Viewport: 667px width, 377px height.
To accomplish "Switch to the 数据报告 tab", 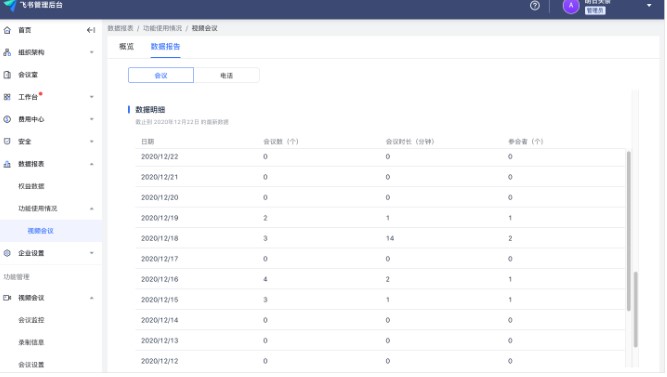I will tap(165, 47).
